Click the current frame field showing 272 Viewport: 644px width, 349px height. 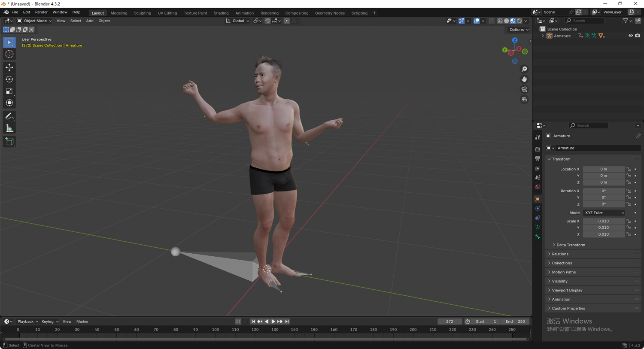[x=450, y=322]
